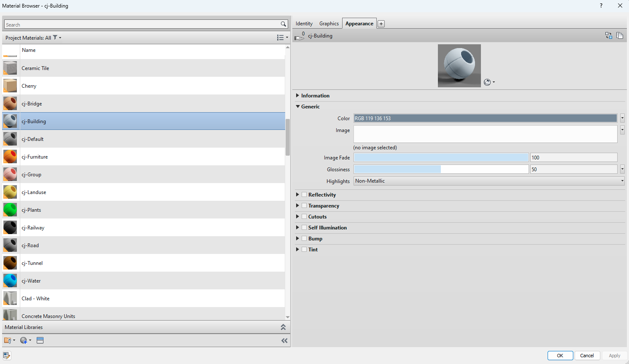Click the empty Image texture slot
Viewport: 629px width, 364px height.
485,134
